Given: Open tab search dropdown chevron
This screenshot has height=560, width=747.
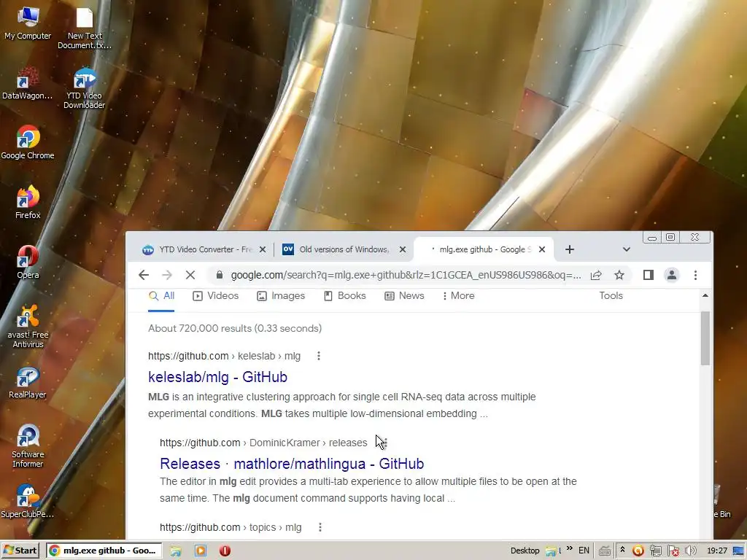Looking at the screenshot, I should [x=627, y=249].
